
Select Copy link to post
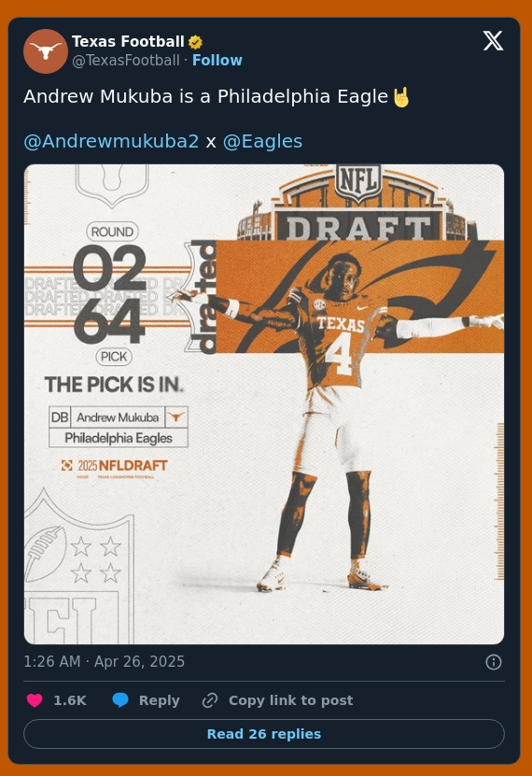pyautogui.click(x=290, y=700)
